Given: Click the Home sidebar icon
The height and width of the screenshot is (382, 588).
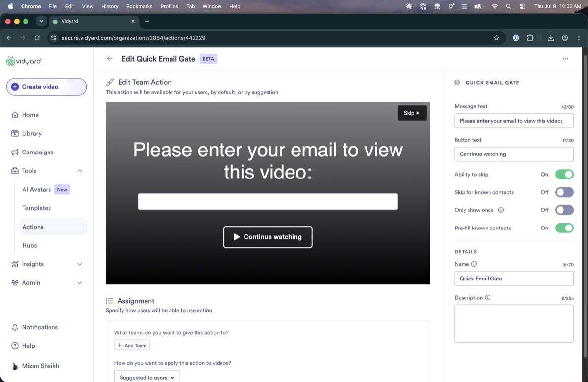Looking at the screenshot, I should coord(15,115).
